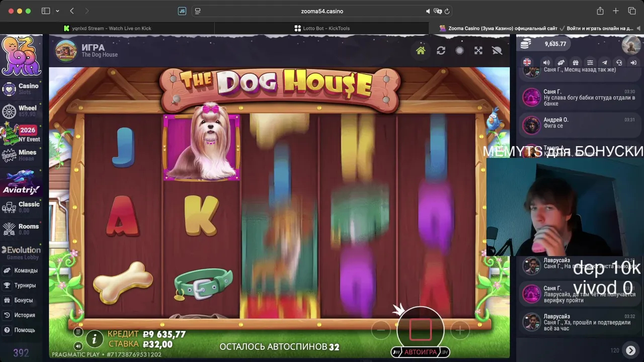
Task: Switch to yqnlxd Stream Kick tab
Action: coord(107,28)
